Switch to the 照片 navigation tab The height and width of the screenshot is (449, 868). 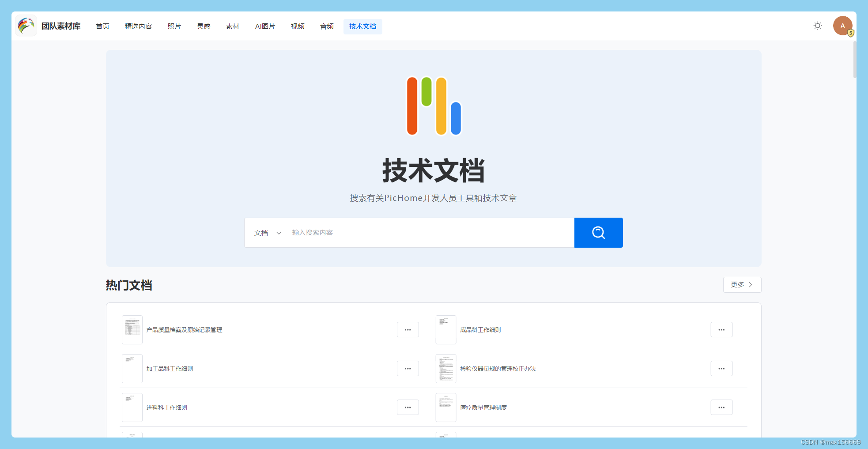pyautogui.click(x=174, y=26)
